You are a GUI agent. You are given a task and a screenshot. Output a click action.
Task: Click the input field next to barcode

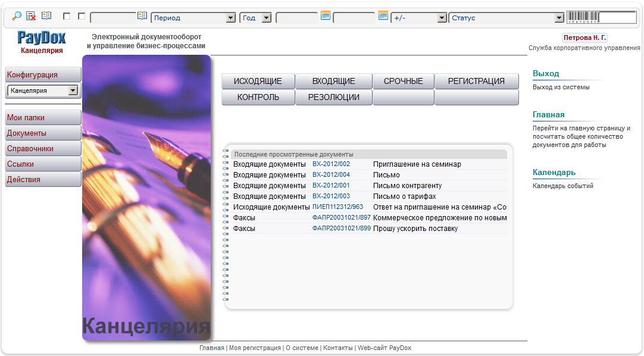(617, 17)
